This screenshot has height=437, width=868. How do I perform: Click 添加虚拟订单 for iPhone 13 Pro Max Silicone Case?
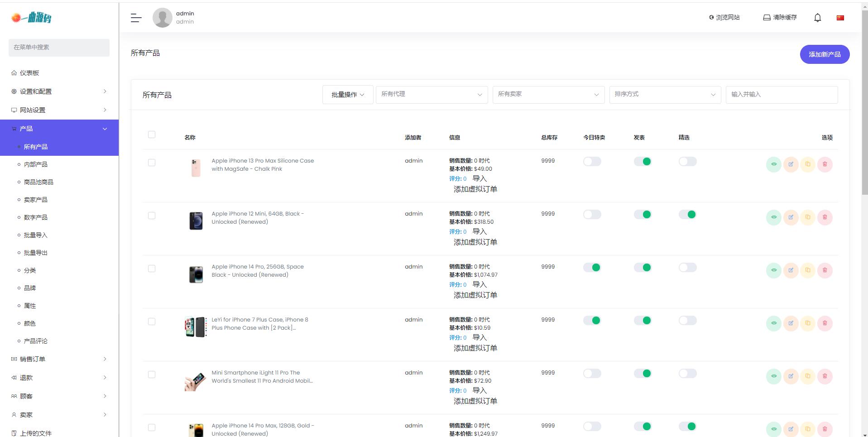click(475, 189)
